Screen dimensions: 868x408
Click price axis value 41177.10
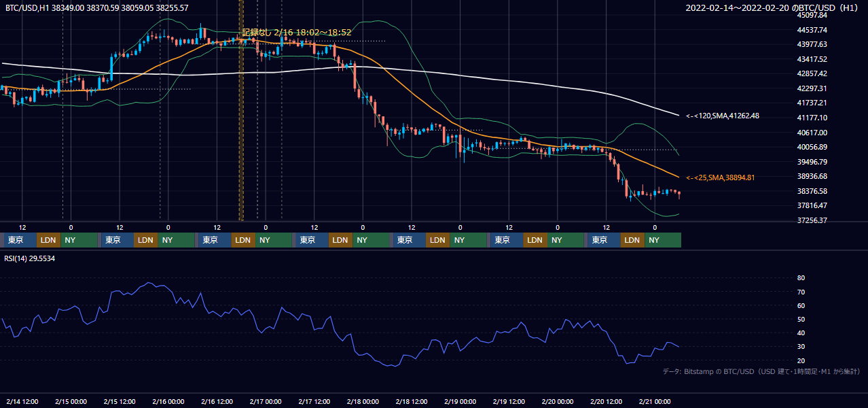(x=812, y=118)
